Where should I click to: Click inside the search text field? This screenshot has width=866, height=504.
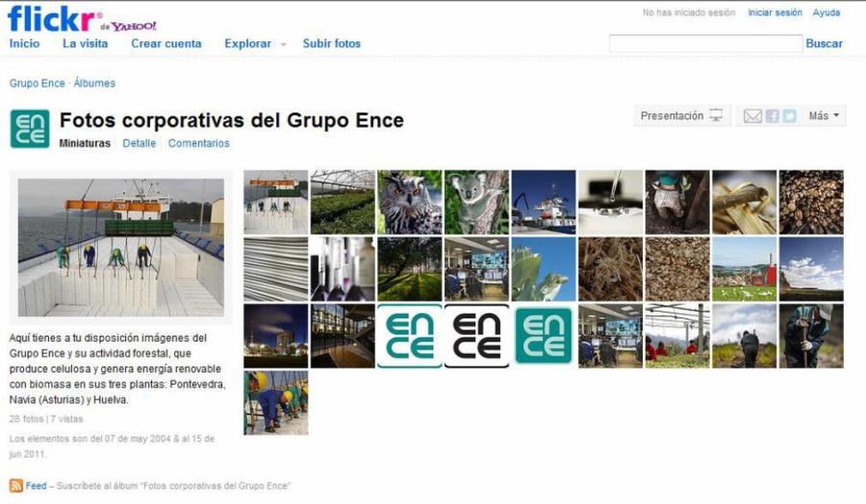point(704,44)
